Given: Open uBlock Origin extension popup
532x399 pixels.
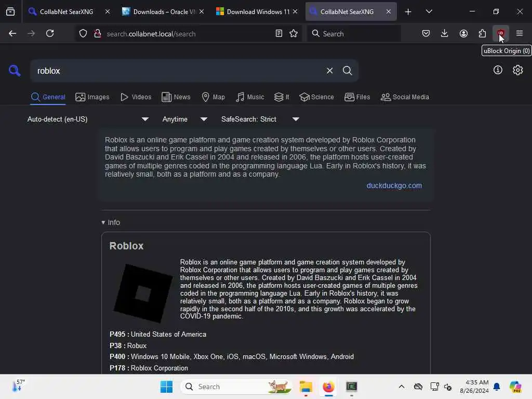Looking at the screenshot, I should (501, 33).
